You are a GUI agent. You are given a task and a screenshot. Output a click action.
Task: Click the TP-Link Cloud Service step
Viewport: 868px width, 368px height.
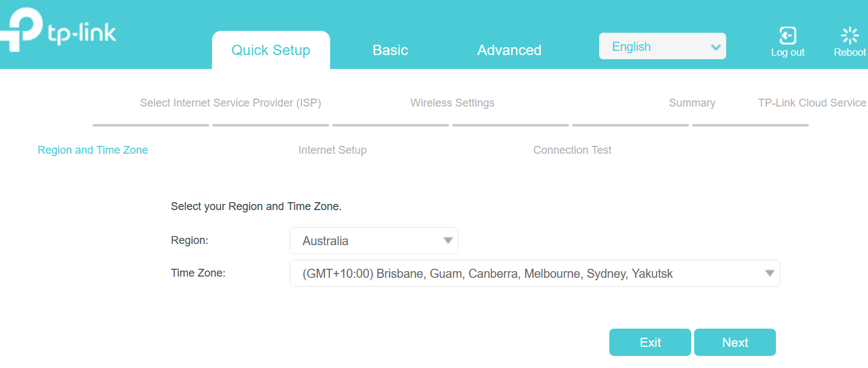pyautogui.click(x=812, y=103)
